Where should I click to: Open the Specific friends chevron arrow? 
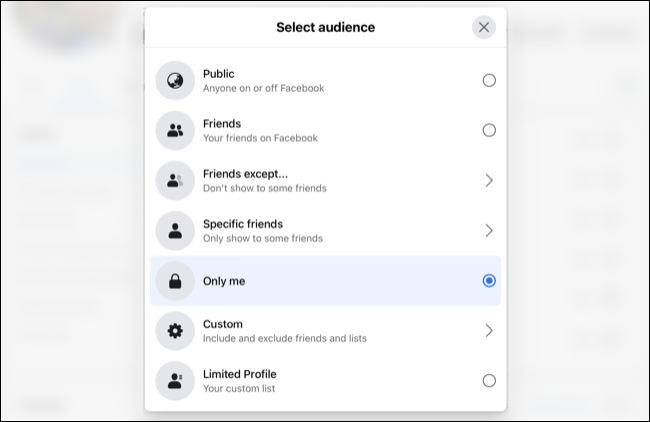pos(489,230)
